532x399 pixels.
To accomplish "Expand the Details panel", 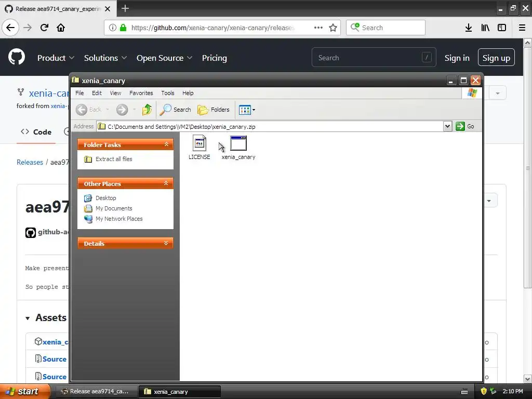I will (x=166, y=243).
